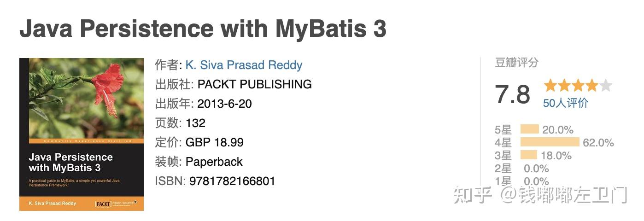Click the red hibiscus flower on the cover

[108, 87]
